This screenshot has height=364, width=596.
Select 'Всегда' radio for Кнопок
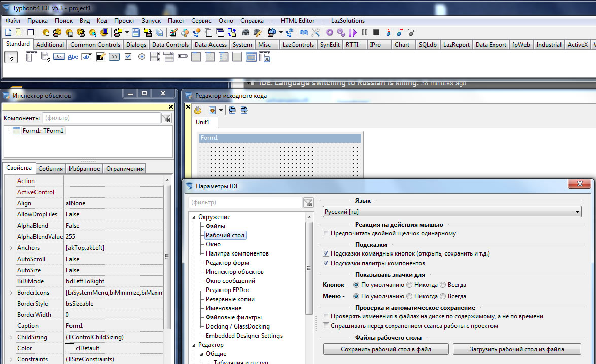pos(443,285)
